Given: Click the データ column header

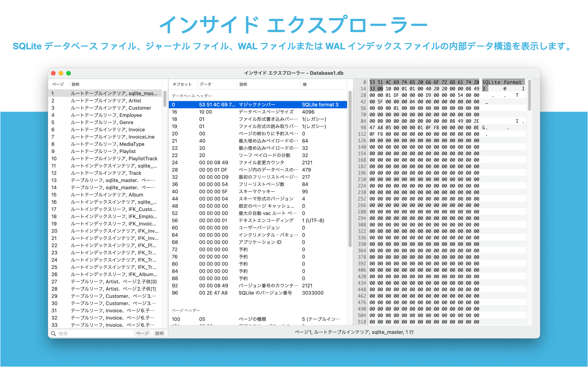Looking at the screenshot, I should [x=206, y=84].
